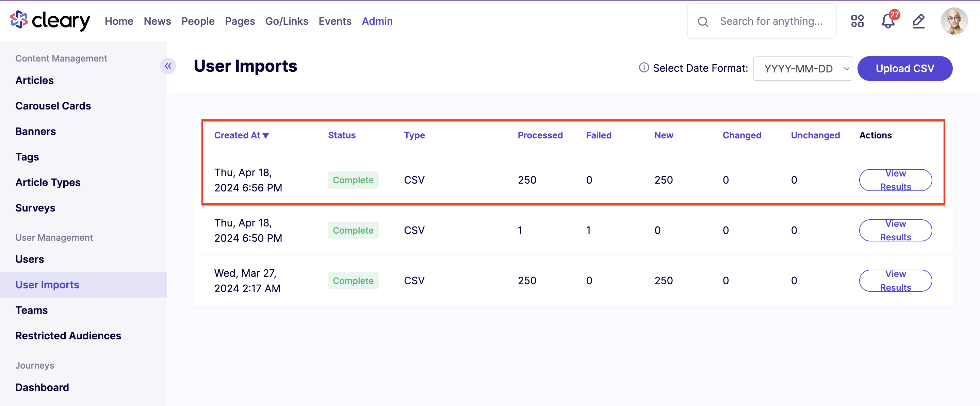Click the Cleary logo
The width and height of the screenshot is (980, 406).
click(50, 20)
